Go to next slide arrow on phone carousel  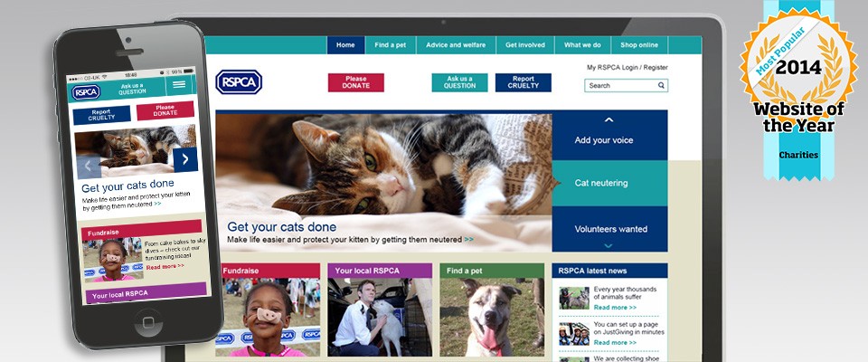coord(184,159)
